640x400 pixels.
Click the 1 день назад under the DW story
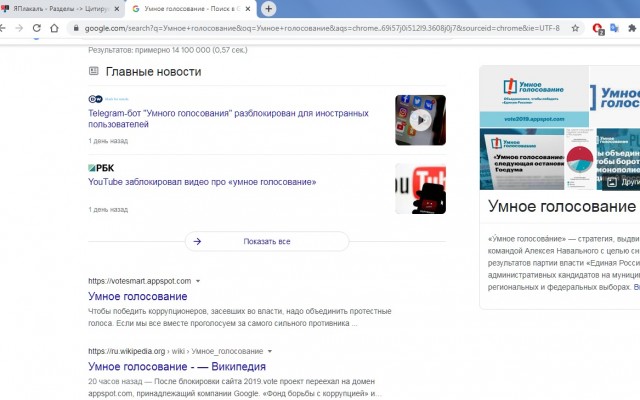108,141
